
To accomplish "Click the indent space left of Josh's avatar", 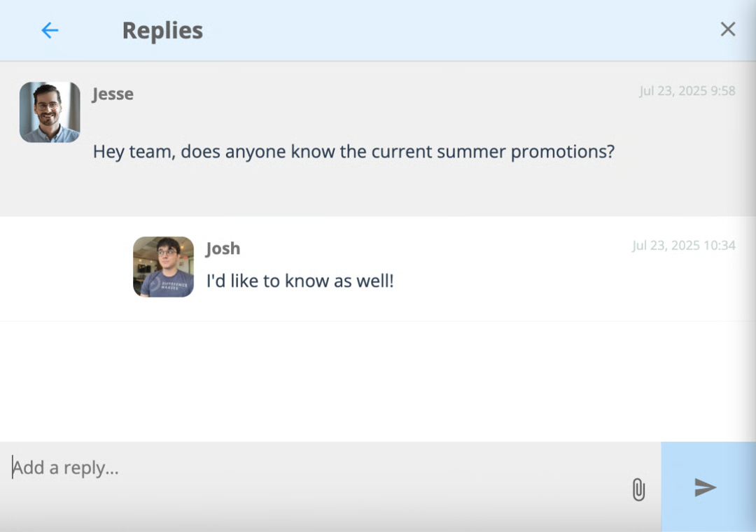I will (x=66, y=268).
